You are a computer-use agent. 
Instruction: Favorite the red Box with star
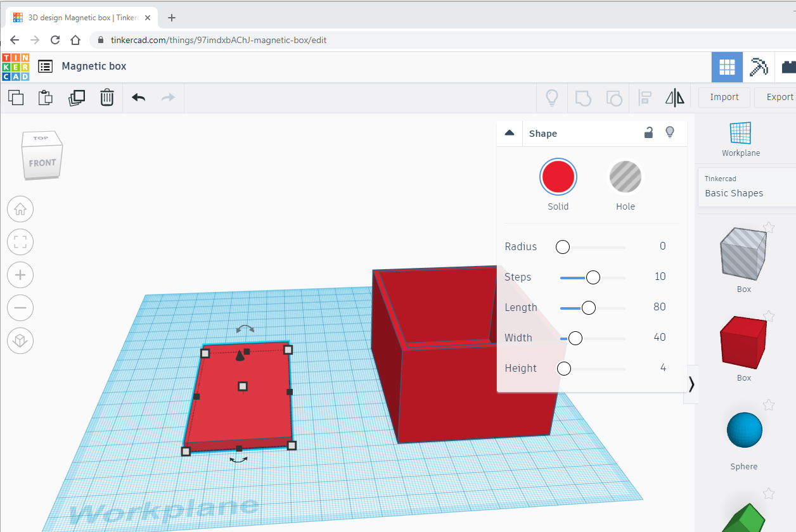769,316
